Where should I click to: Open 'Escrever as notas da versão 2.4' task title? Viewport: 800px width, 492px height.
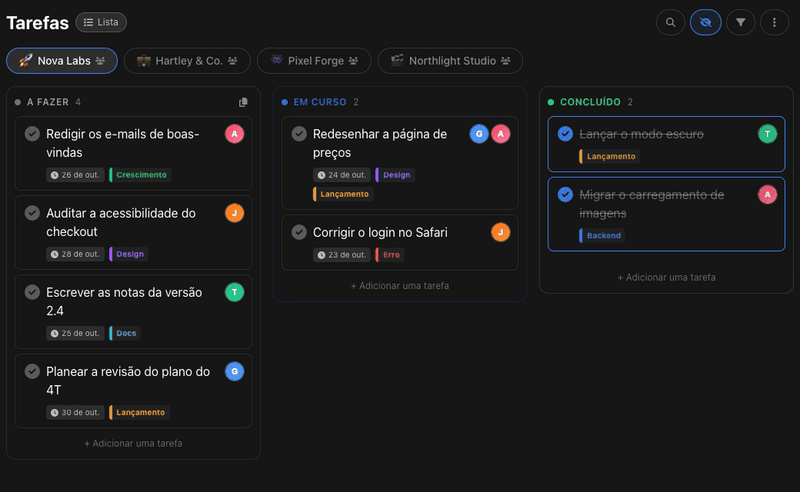tap(124, 301)
